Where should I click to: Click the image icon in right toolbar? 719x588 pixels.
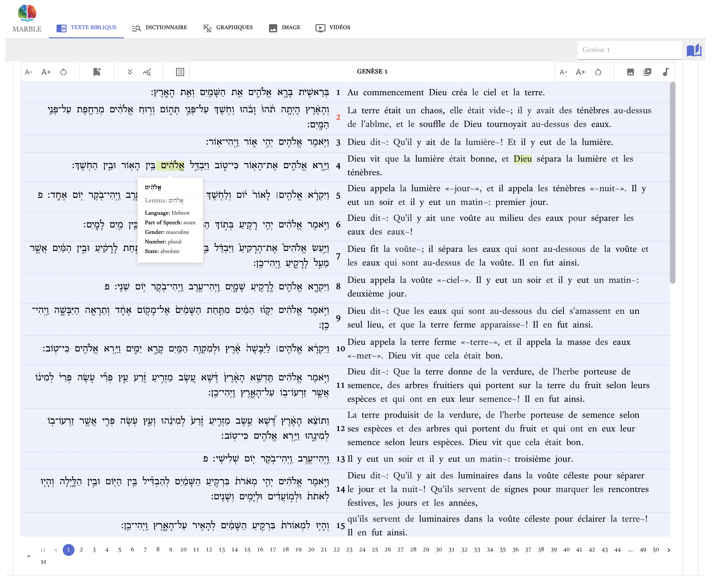pyautogui.click(x=630, y=72)
